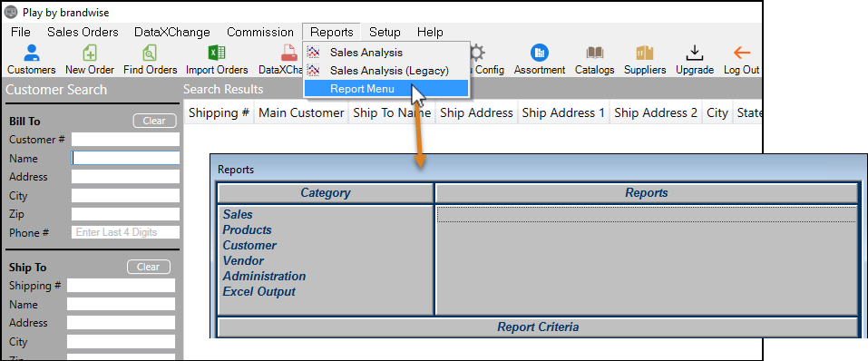Click the Reports menu
Viewport: 868px width, 361px height.
(x=332, y=32)
